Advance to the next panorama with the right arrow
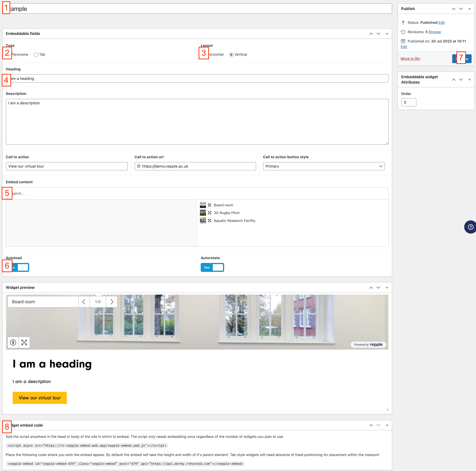The height and width of the screenshot is (471, 476). click(x=112, y=301)
